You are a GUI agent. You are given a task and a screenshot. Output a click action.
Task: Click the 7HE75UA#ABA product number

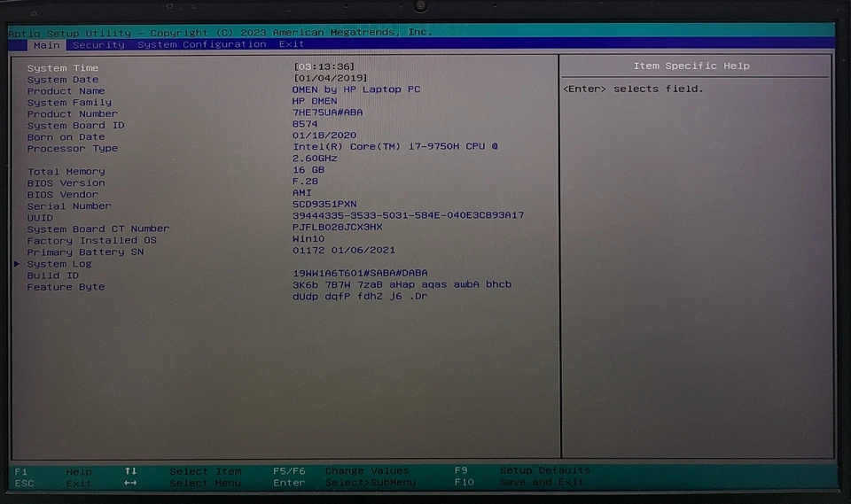[x=328, y=112]
